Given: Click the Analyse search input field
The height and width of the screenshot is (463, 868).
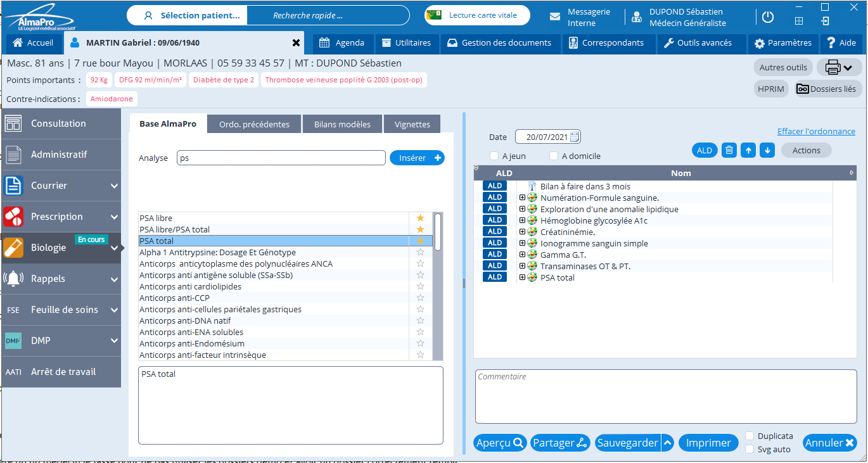Looking at the screenshot, I should (281, 158).
